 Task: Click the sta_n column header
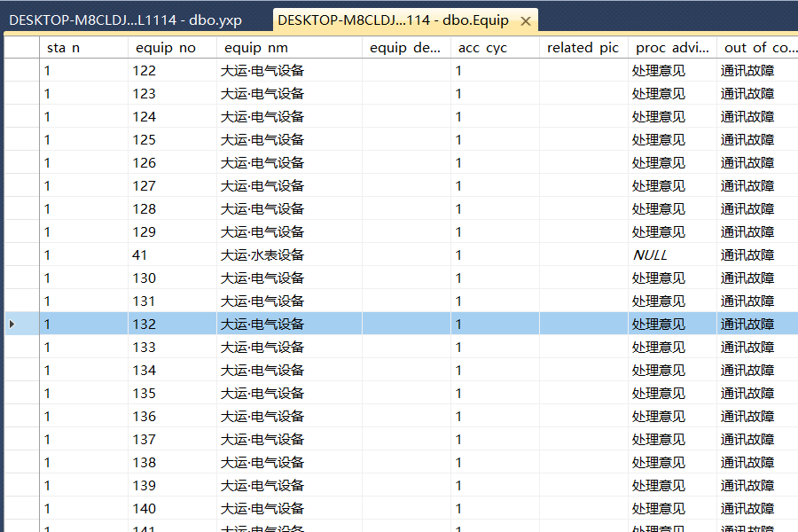click(83, 48)
